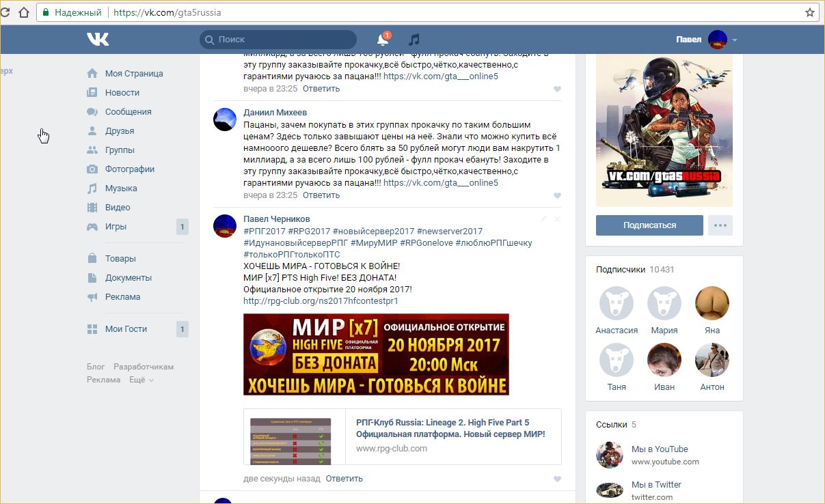Open subscriber Анастасия avatar
Image resolution: width=825 pixels, height=504 pixels.
(x=617, y=303)
